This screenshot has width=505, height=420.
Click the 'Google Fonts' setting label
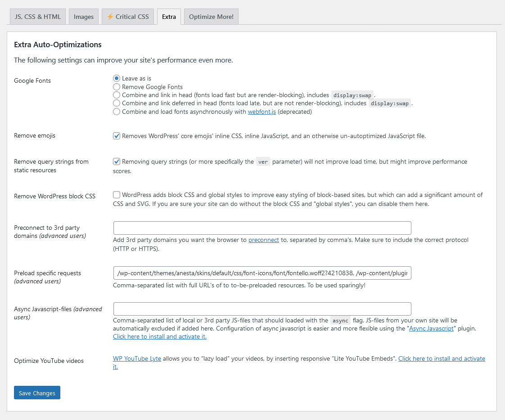point(32,80)
